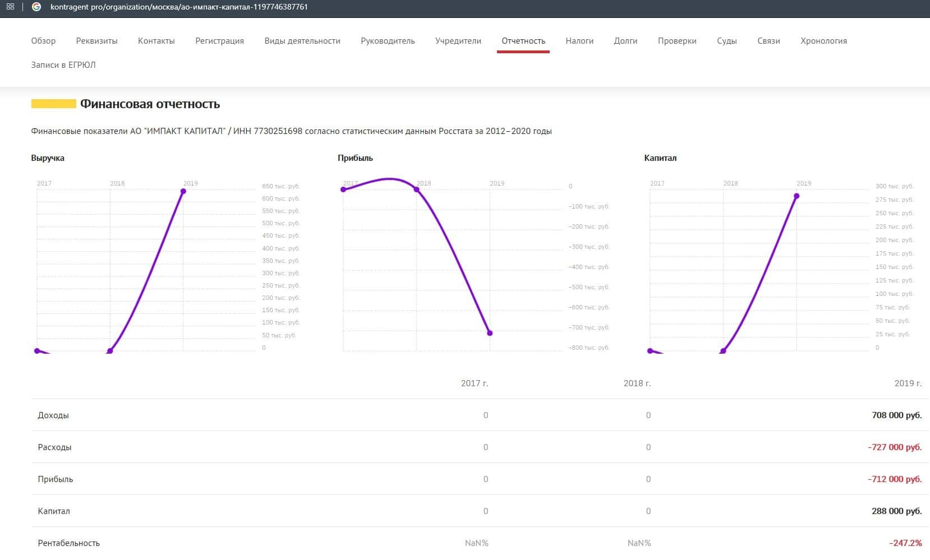Select the Виды деятельности tab
Screen dimensions: 930x560
tap(302, 41)
